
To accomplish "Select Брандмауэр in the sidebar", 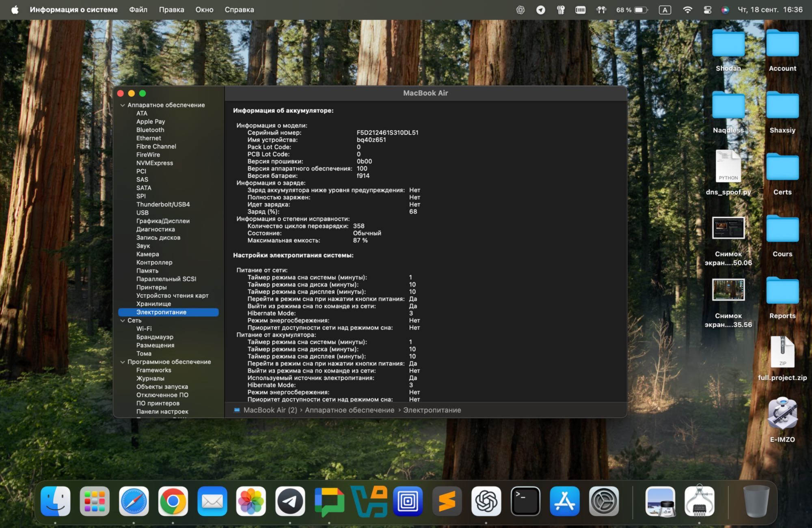I will tap(155, 337).
